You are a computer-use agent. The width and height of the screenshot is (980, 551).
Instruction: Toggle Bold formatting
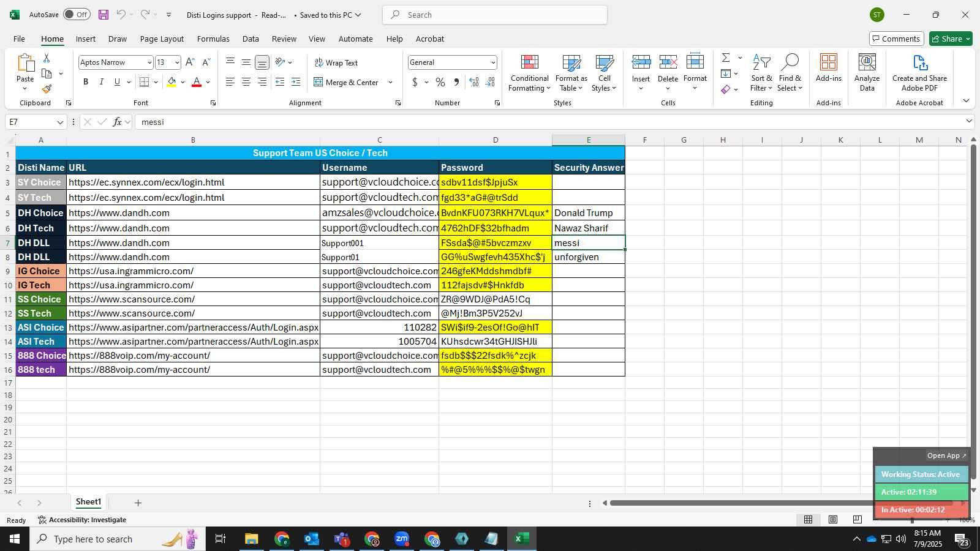point(86,82)
